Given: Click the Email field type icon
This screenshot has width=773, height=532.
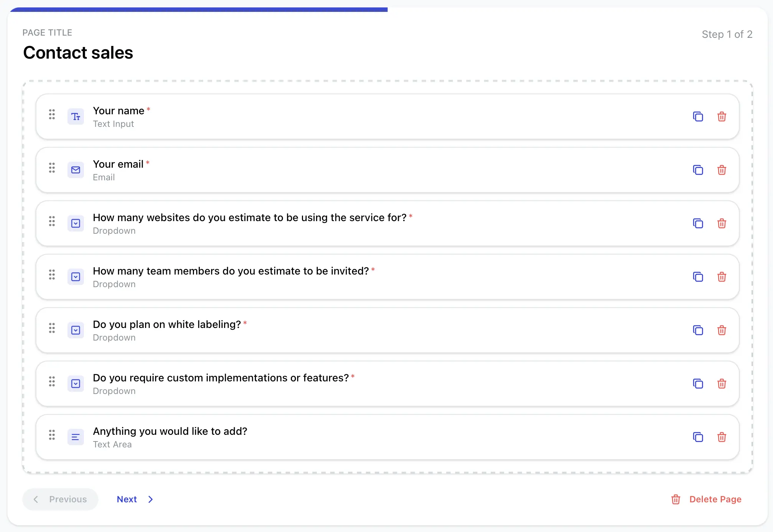Looking at the screenshot, I should pyautogui.click(x=75, y=170).
